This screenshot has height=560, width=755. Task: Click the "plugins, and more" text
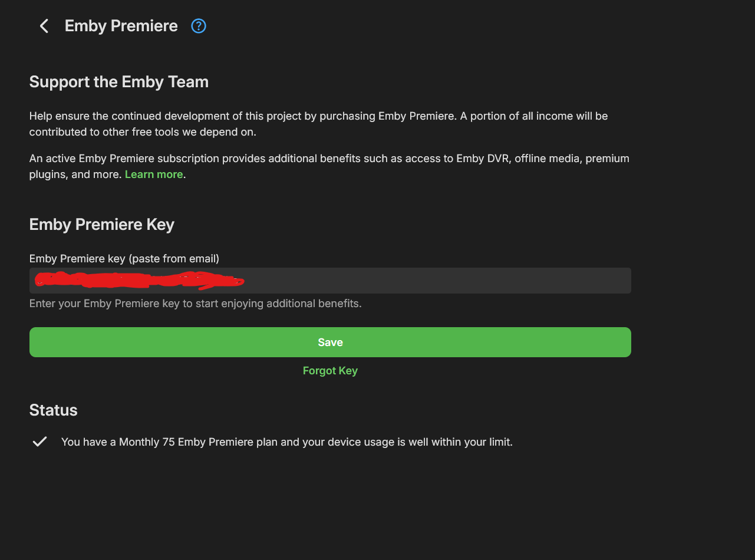point(75,174)
